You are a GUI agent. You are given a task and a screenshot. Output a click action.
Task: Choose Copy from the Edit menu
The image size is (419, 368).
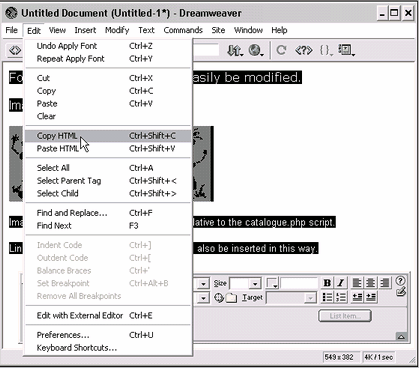[x=108, y=91]
